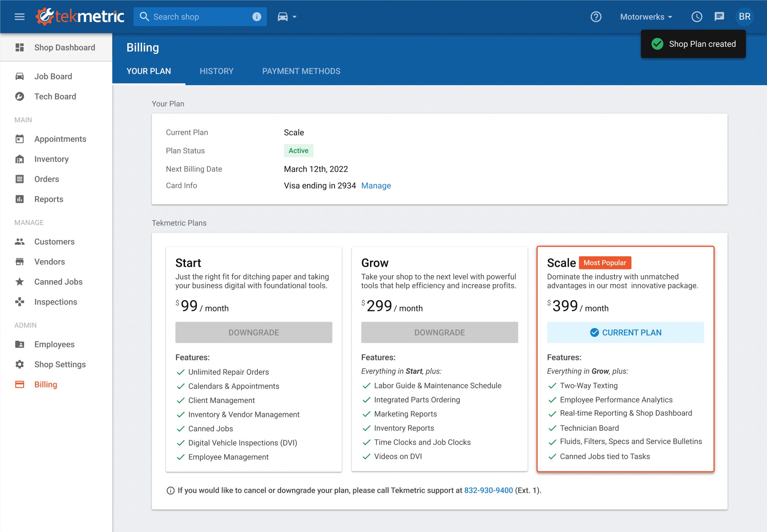
Task: Switch to the History tab
Action: click(x=217, y=71)
